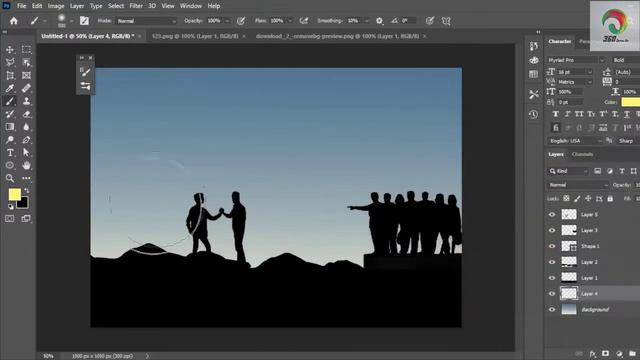
Task: Add a layer style with fx button
Action: point(593,354)
